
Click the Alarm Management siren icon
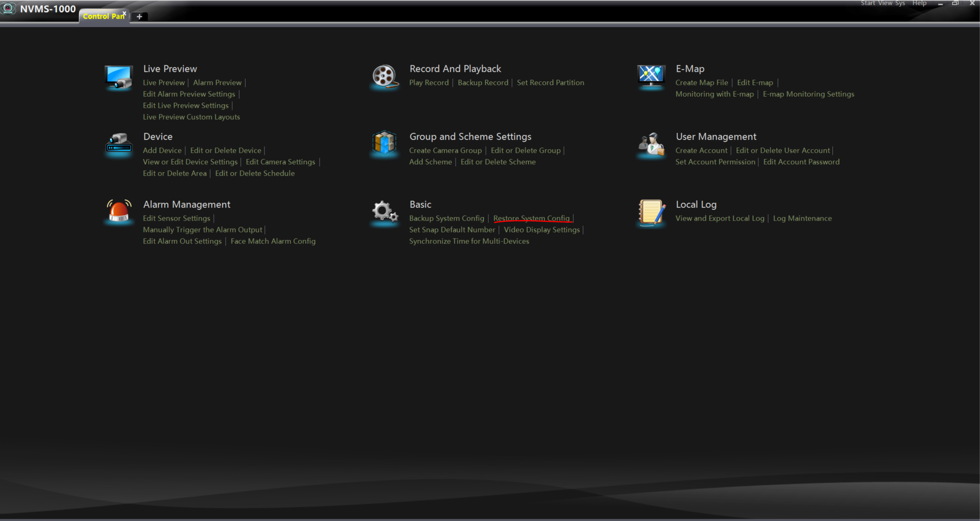point(118,211)
